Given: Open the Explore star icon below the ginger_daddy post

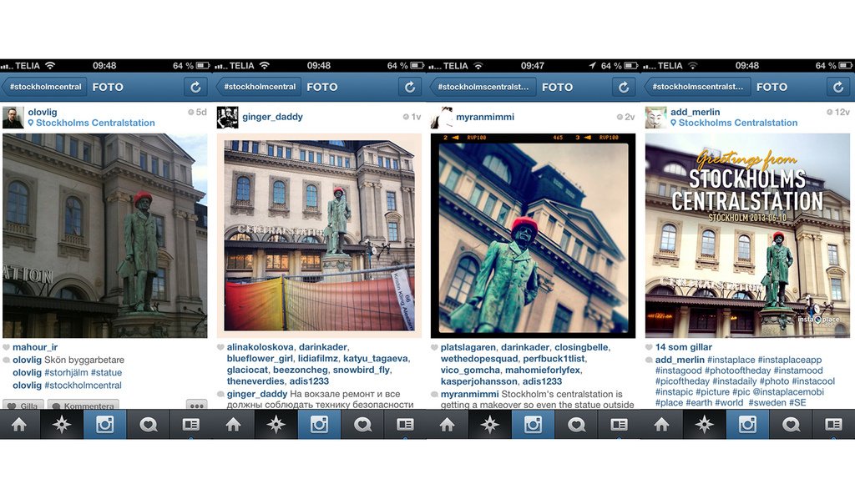Looking at the screenshot, I should [x=276, y=425].
